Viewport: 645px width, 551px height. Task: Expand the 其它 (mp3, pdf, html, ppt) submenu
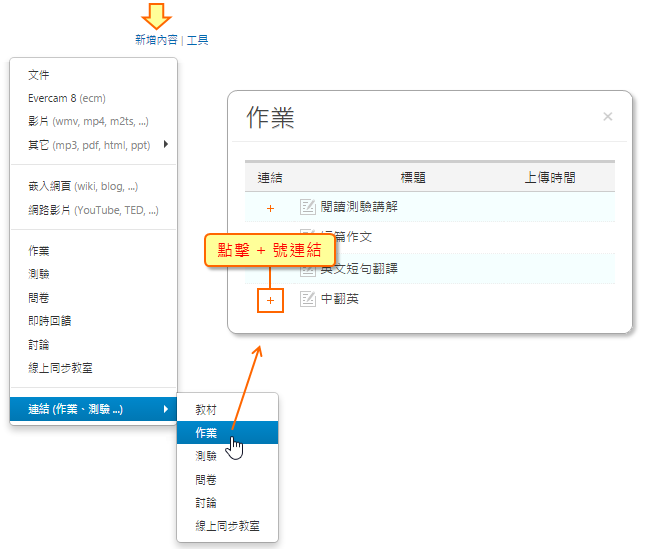click(90, 145)
